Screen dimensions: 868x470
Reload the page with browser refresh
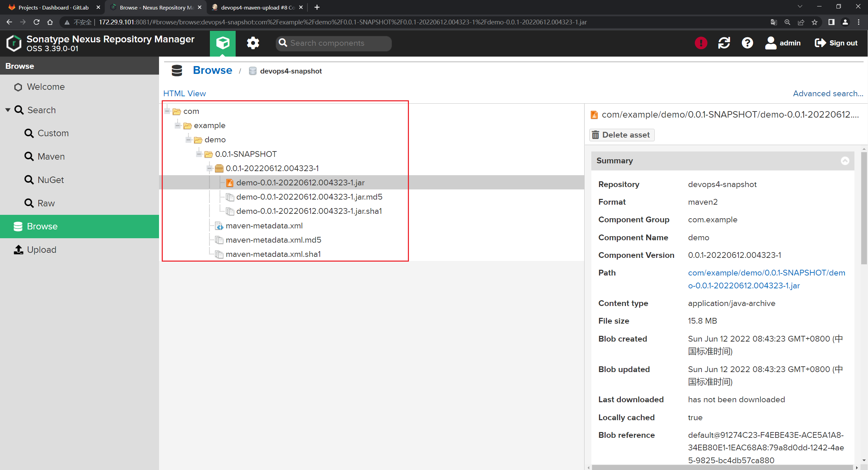[37, 22]
